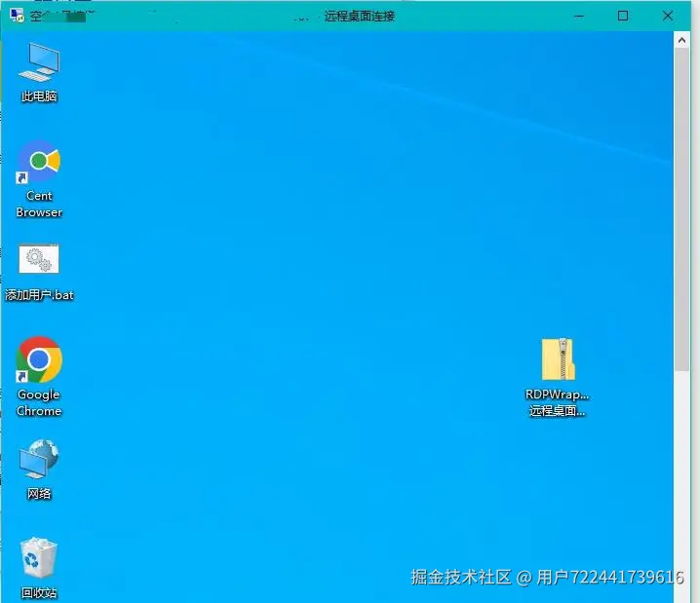Select the Google Chrome shortcut icon

coord(39,359)
